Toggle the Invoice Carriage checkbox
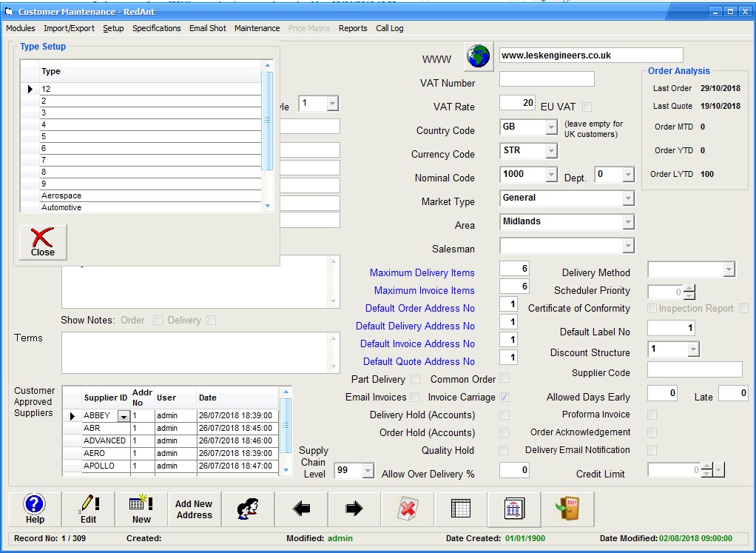This screenshot has width=756, height=553. tap(504, 398)
